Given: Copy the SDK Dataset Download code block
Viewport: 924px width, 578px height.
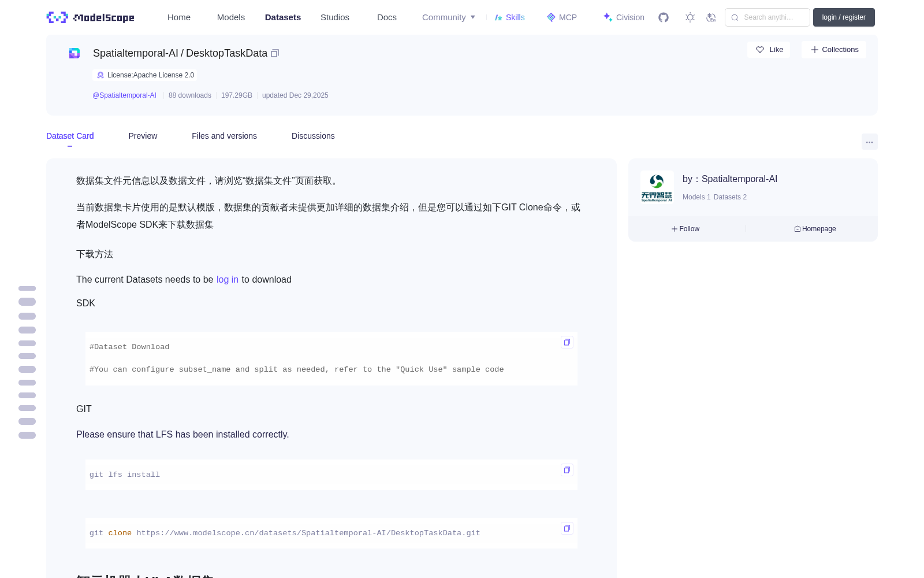Looking at the screenshot, I should tap(567, 342).
